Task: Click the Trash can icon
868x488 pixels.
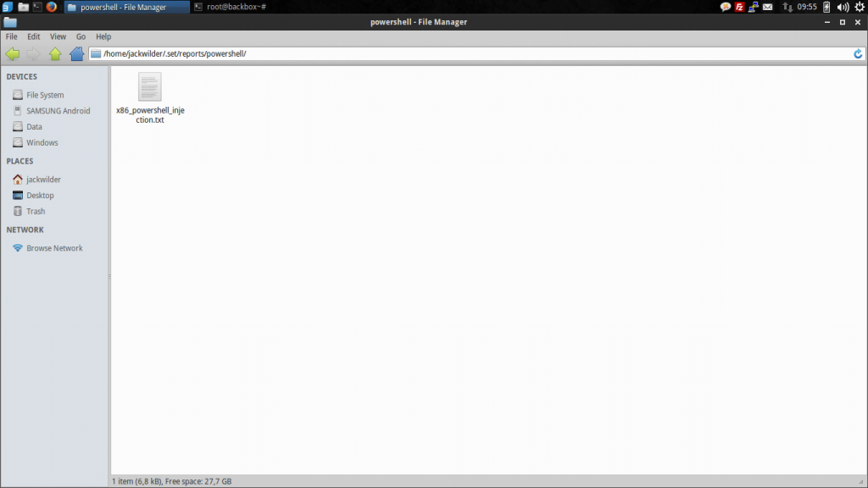Action: pos(18,211)
